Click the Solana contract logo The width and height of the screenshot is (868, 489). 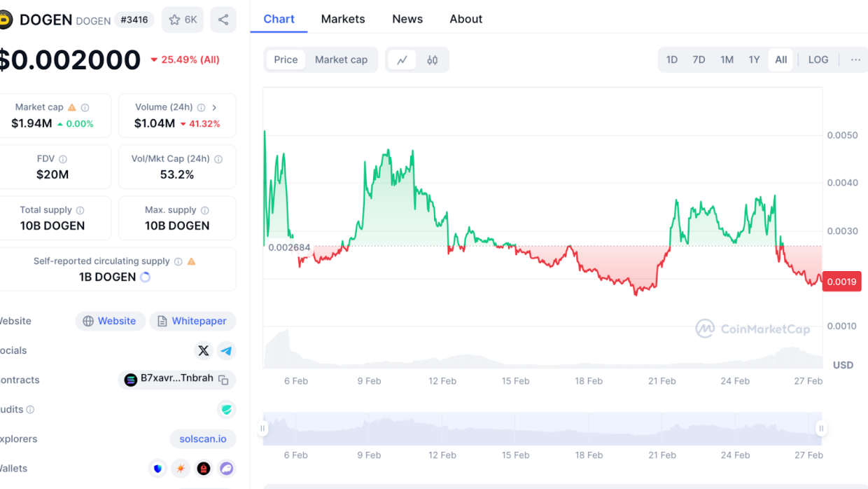(x=130, y=380)
